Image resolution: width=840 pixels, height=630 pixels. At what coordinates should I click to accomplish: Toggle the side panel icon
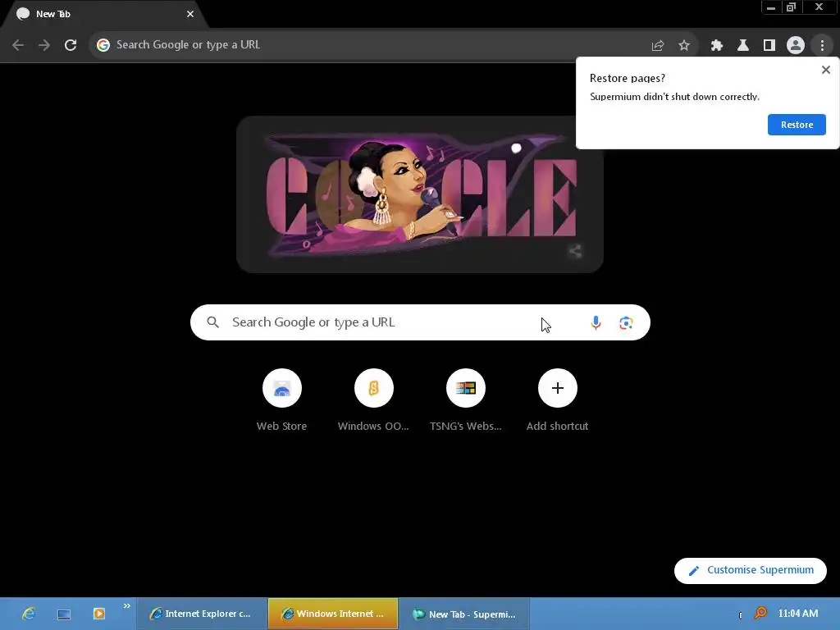click(769, 46)
